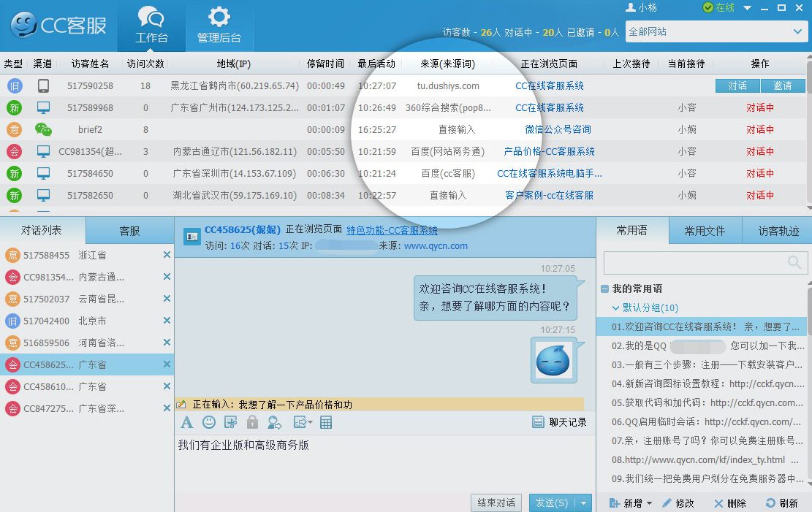Screen dimensions: 812x512
Task: Close the 517042400 北京市 conversation
Action: (x=167, y=321)
